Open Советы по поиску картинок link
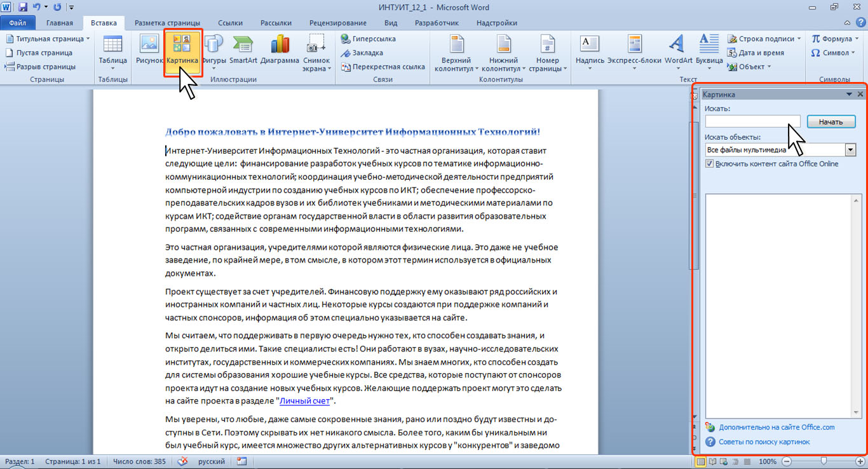Viewport: 868px width, 469px height. [x=764, y=442]
